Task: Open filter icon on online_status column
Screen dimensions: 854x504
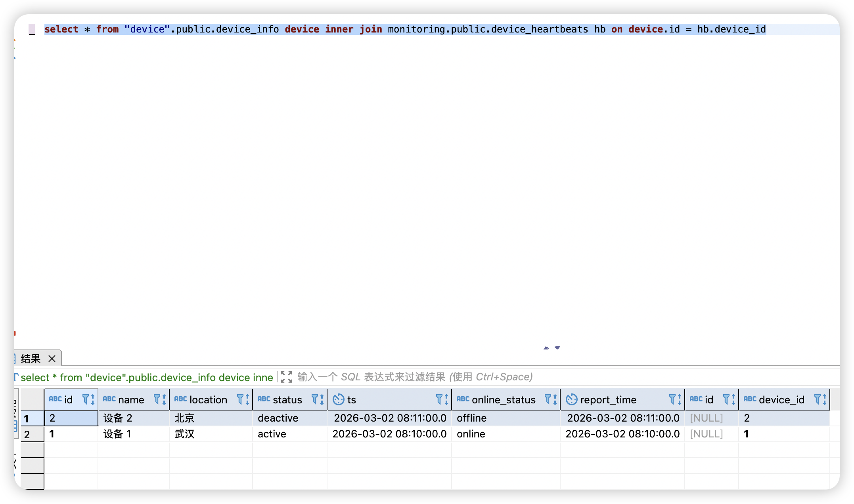Action: tap(548, 399)
